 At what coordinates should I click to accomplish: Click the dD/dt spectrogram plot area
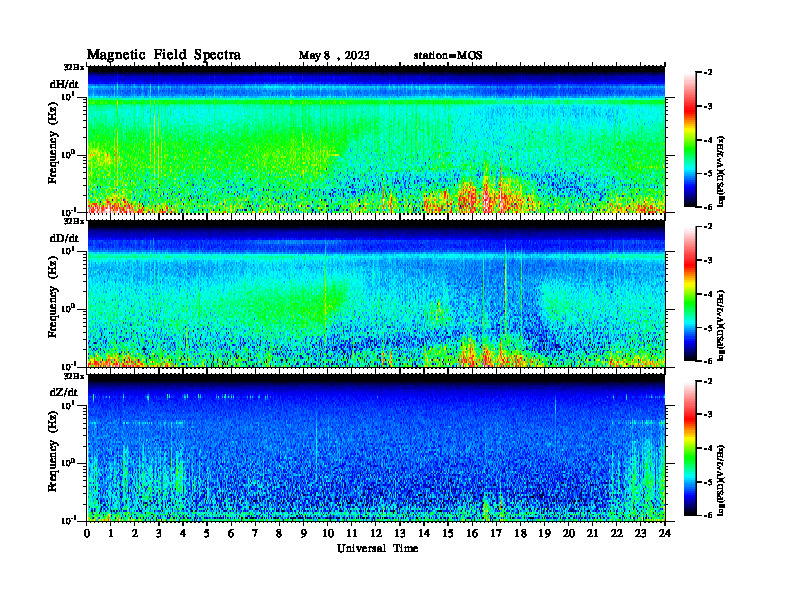[376, 293]
